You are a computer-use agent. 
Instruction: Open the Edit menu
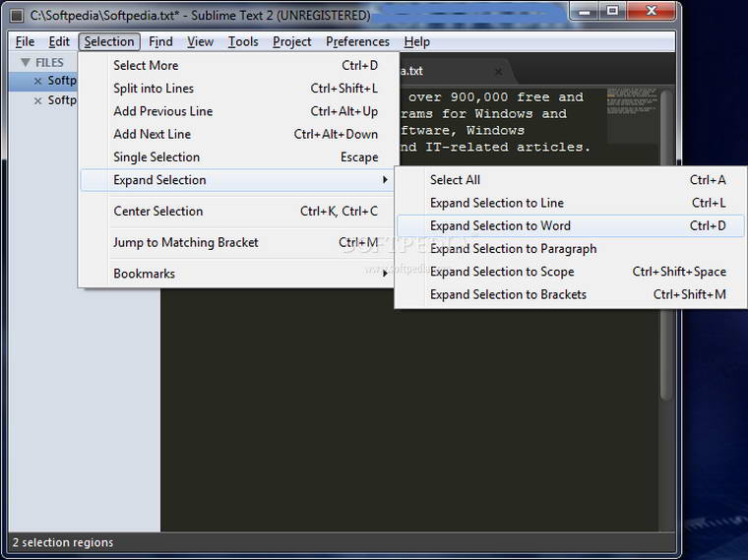point(59,42)
